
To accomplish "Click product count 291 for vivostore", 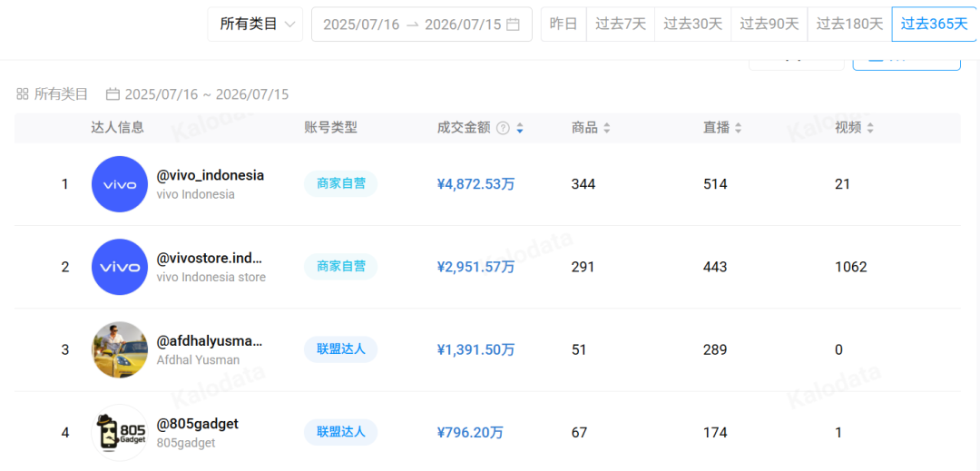I will point(583,268).
